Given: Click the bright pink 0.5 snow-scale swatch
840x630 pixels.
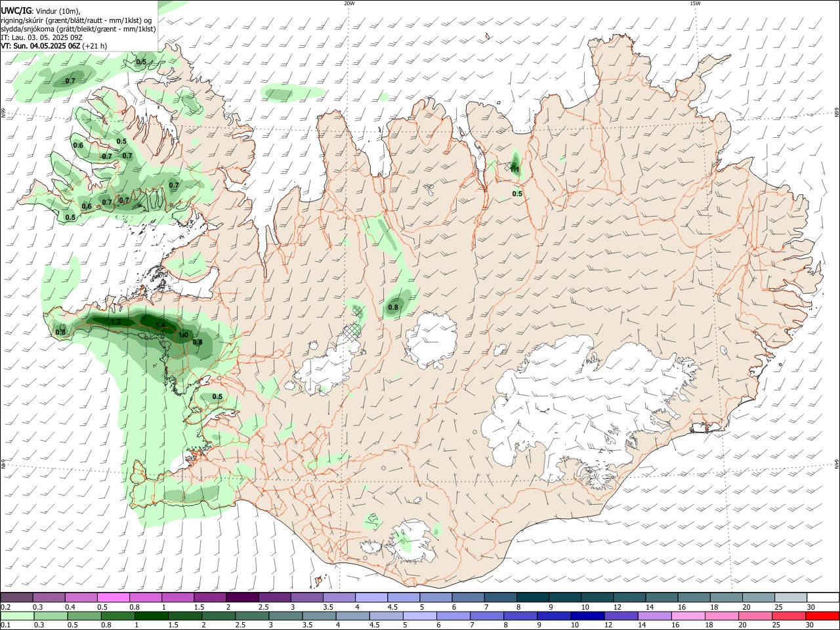Looking at the screenshot, I should coord(113,597).
